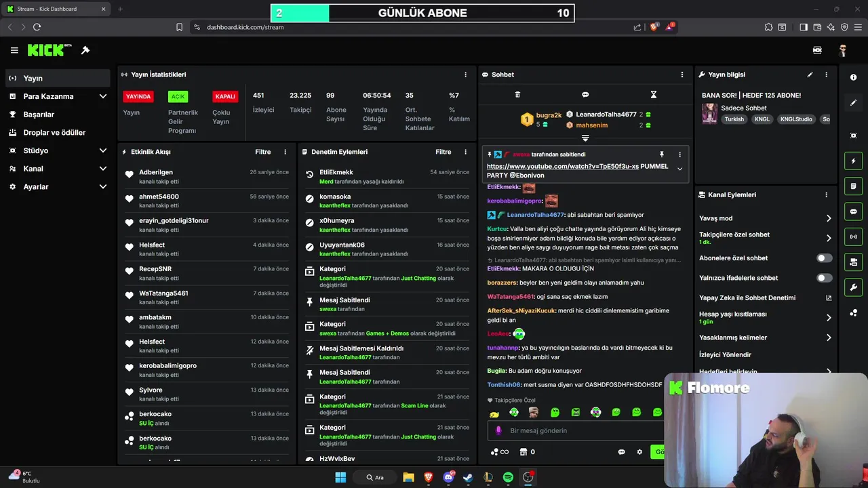Screen dimensions: 868x488
Task: Toggle Yalnızca ifadelerle sohbet switch
Action: pyautogui.click(x=824, y=278)
